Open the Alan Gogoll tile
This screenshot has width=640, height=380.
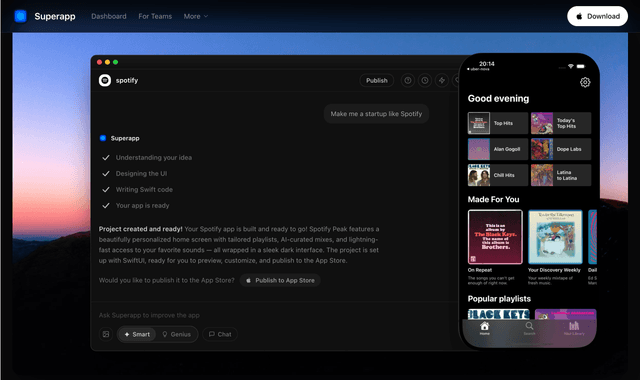coord(498,149)
